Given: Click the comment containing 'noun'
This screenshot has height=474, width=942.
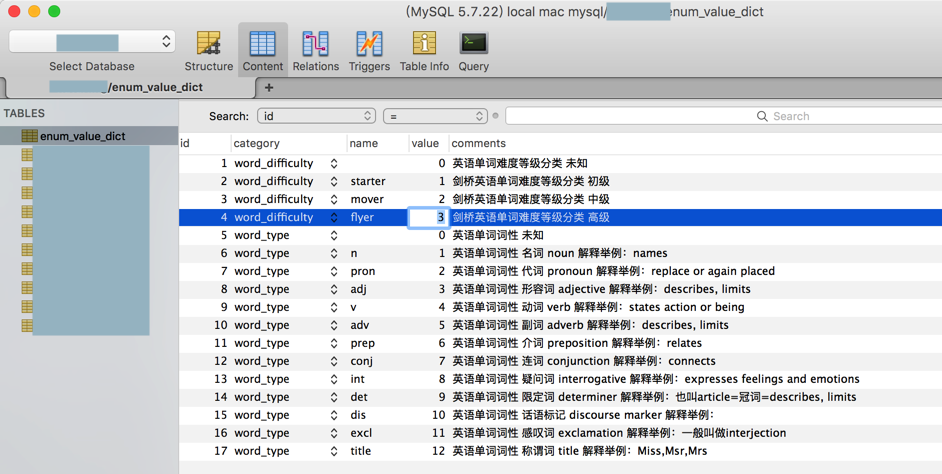Looking at the screenshot, I should 560,254.
